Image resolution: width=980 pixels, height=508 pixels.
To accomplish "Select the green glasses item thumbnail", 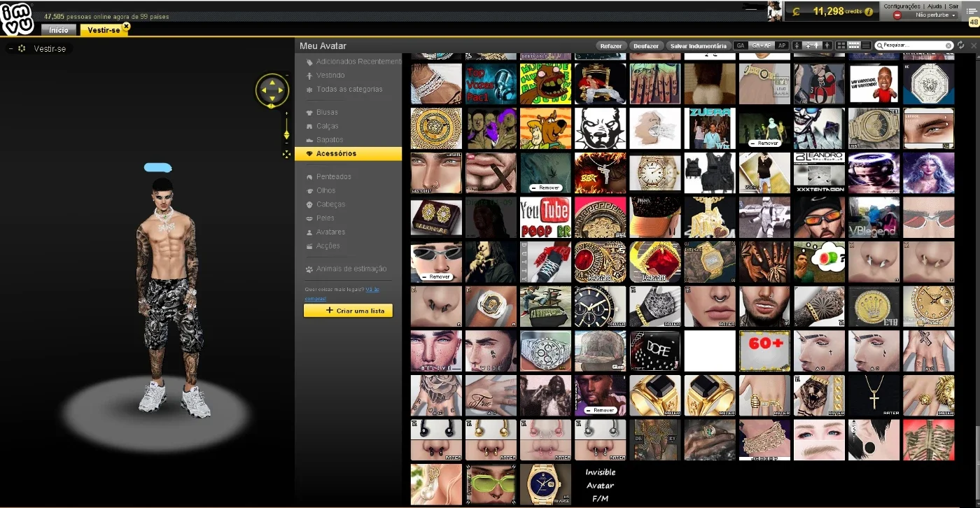I will pos(491,484).
